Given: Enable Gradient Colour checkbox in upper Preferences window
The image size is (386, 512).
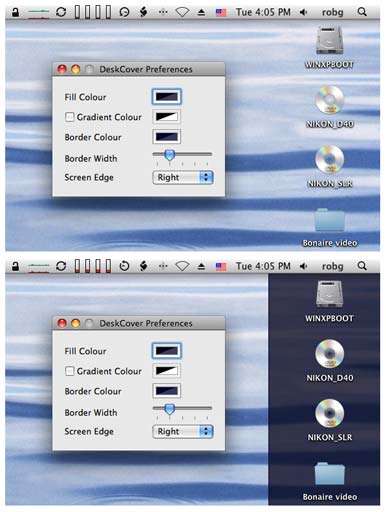Looking at the screenshot, I should tap(70, 117).
